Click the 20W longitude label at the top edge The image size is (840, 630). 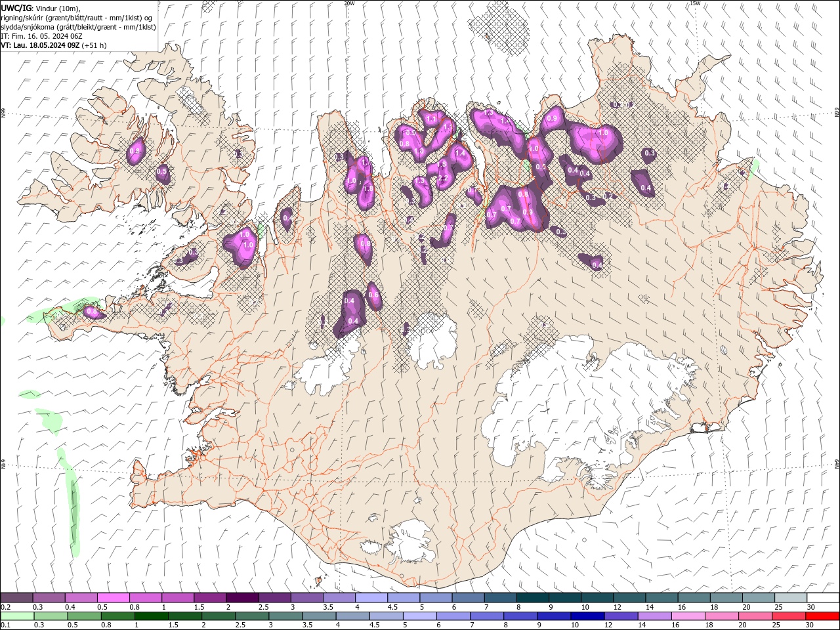pyautogui.click(x=349, y=3)
